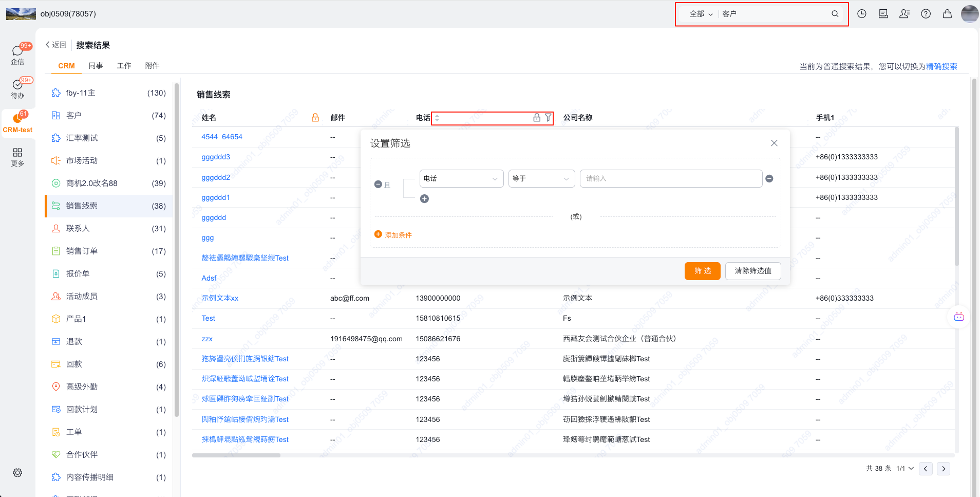Open the history clock icon in header
The width and height of the screenshot is (980, 497).
(862, 14)
